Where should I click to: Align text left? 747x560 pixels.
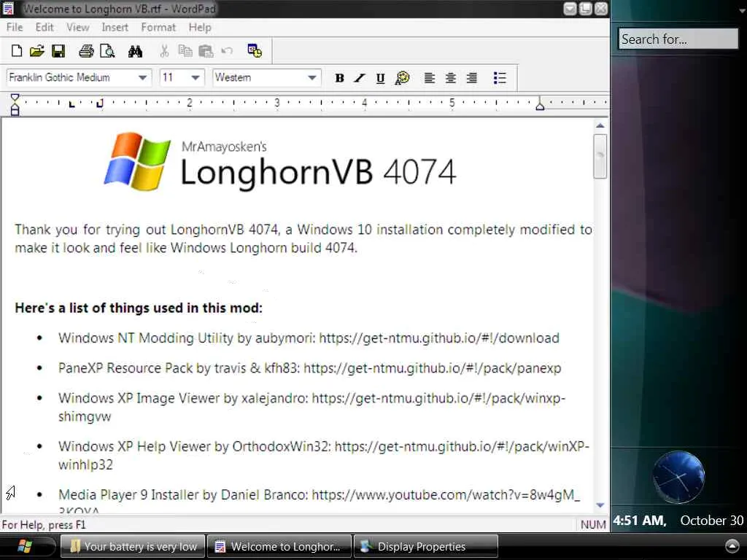(x=429, y=78)
